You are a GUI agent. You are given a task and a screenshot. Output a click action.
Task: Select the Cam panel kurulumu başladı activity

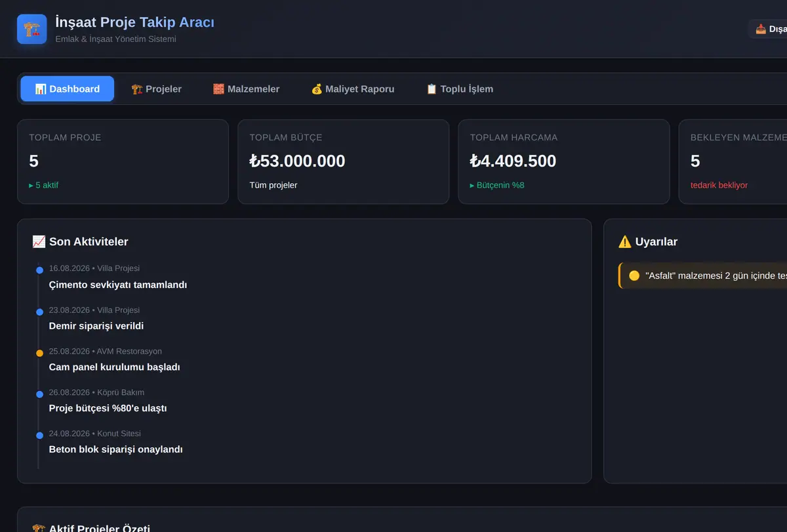[114, 367]
